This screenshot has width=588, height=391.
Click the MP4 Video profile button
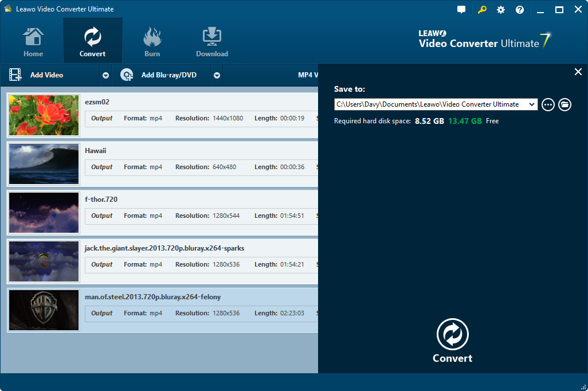pyautogui.click(x=307, y=75)
